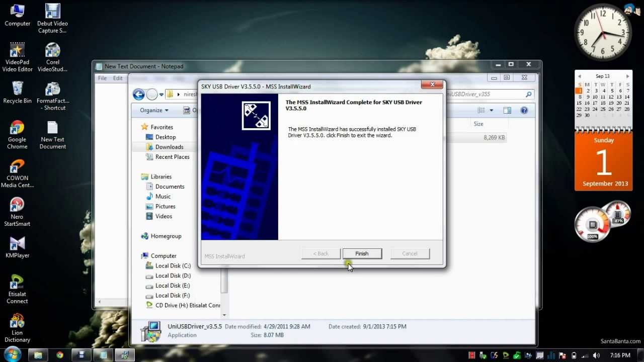Open CD Drive (H:) Etisalat Connect
The height and width of the screenshot is (362, 644).
[x=183, y=305]
